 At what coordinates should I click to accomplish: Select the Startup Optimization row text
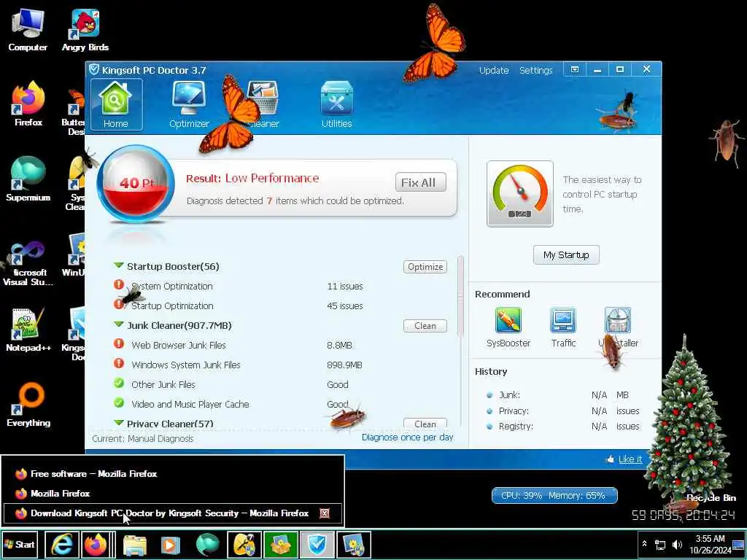coord(172,306)
